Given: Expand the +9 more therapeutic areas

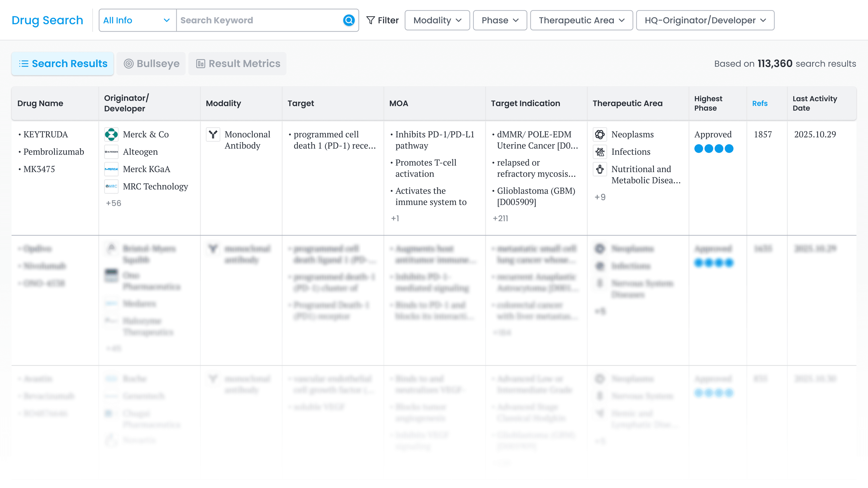Looking at the screenshot, I should [x=600, y=197].
